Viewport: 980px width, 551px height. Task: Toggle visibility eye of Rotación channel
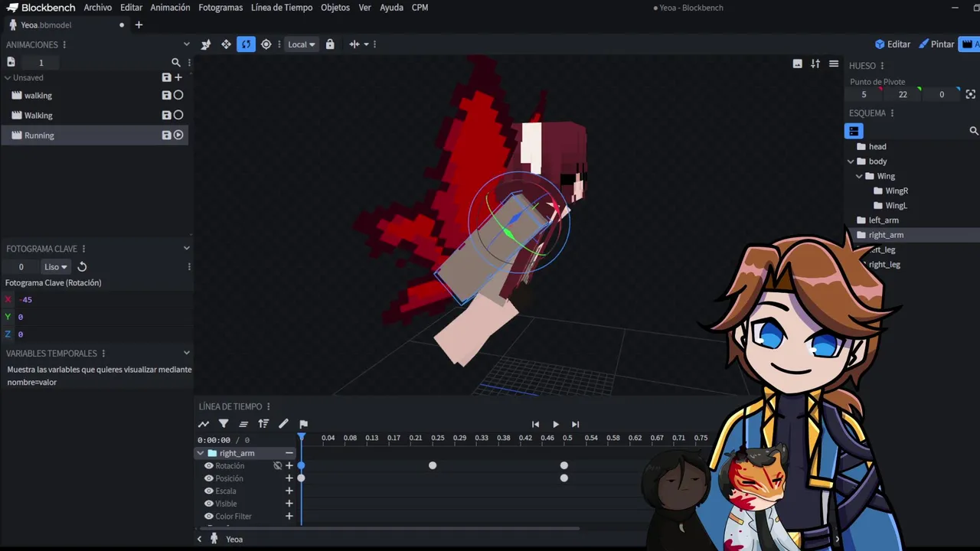click(208, 465)
